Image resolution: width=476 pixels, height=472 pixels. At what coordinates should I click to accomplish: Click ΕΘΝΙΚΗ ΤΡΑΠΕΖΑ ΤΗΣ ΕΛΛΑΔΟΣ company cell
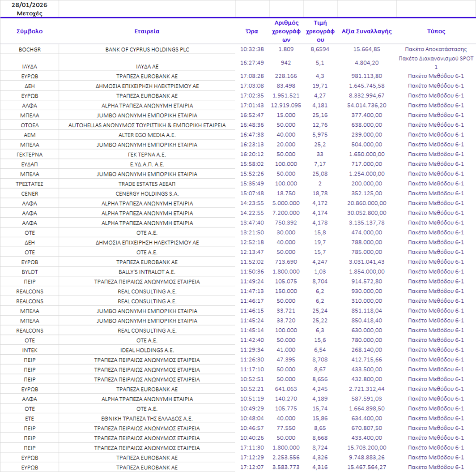click(147, 419)
